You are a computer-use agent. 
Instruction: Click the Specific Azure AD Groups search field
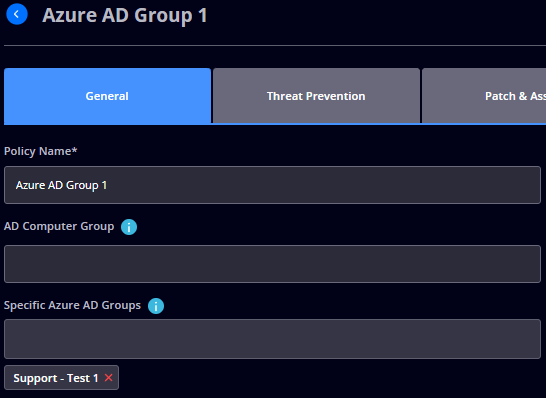tap(272, 339)
